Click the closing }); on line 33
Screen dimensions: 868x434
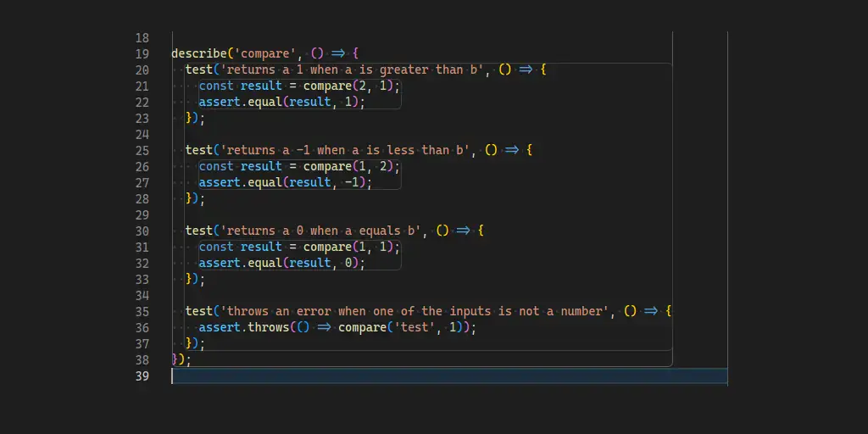tap(195, 279)
